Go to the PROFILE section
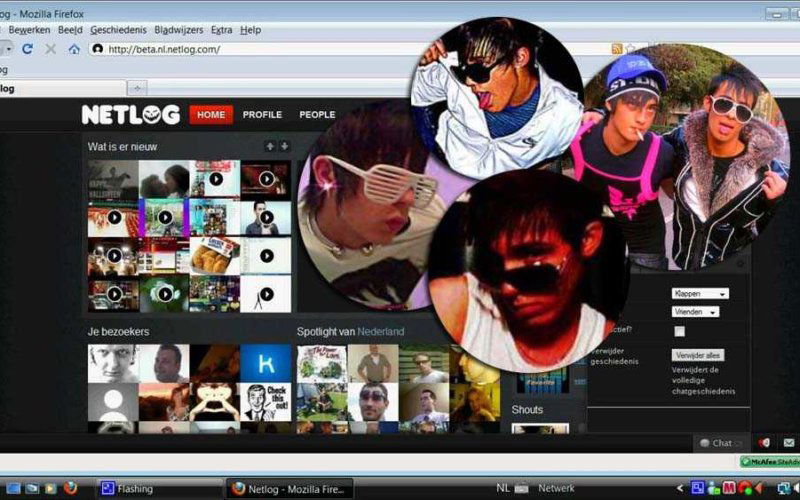800x500 pixels. pyautogui.click(x=262, y=115)
